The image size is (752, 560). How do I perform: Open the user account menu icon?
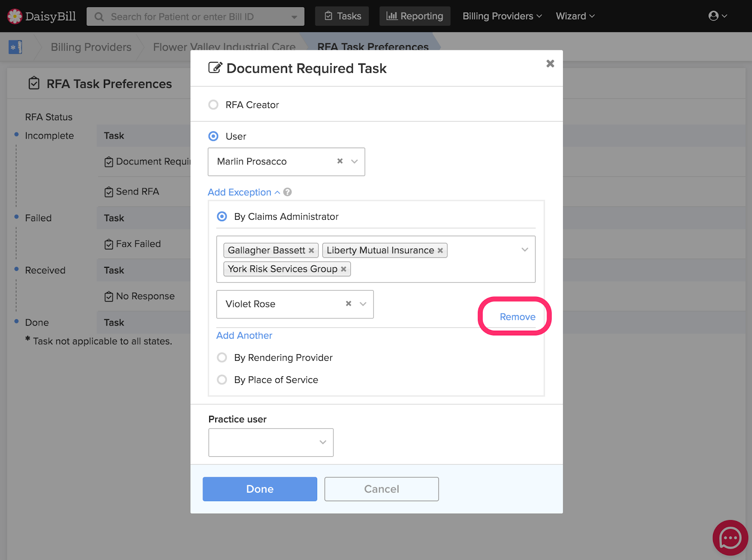[718, 16]
